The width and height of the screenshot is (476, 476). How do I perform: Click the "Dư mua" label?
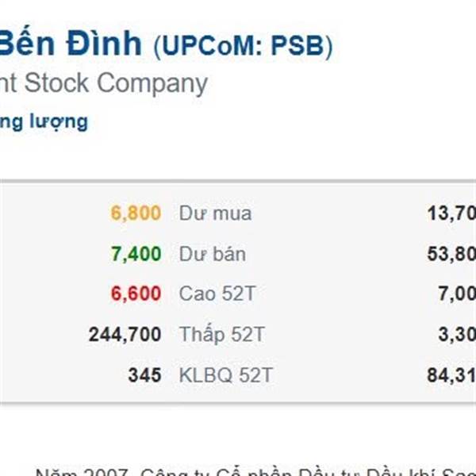tap(215, 213)
